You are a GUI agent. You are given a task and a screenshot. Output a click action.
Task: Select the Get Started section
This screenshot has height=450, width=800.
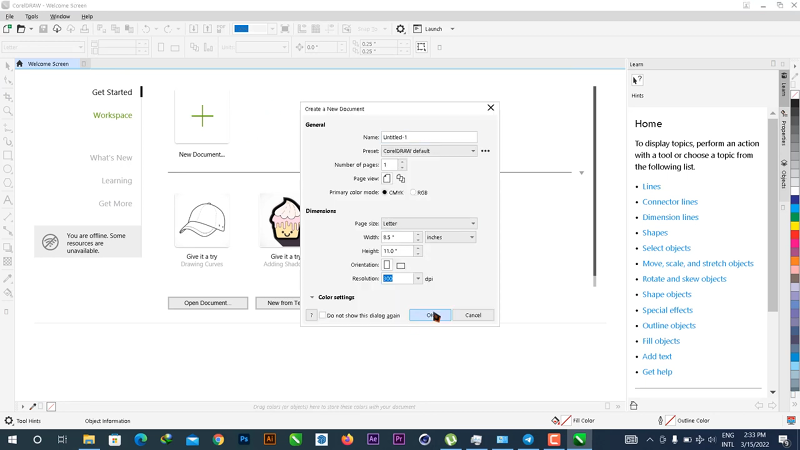pyautogui.click(x=112, y=92)
